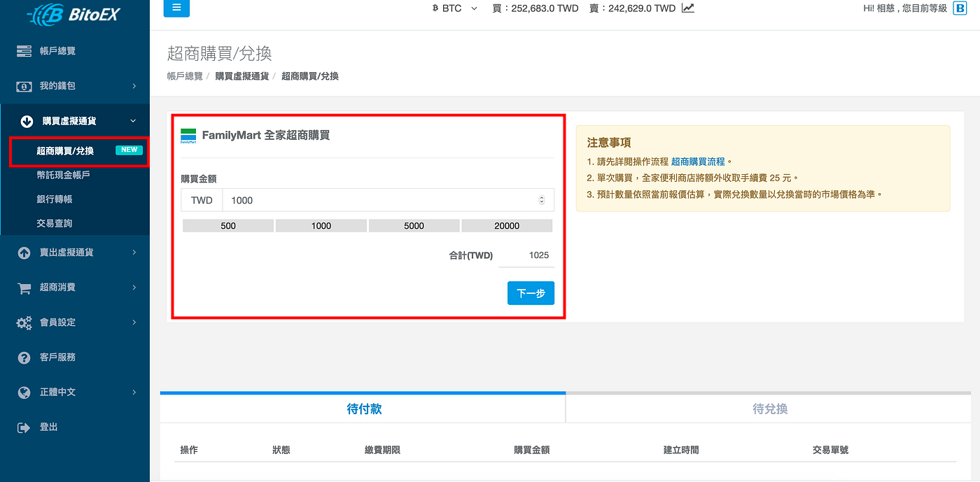Image resolution: width=980 pixels, height=482 pixels.
Task: Collapse the 購買虛擬通貨 submenu
Action: pos(134,122)
